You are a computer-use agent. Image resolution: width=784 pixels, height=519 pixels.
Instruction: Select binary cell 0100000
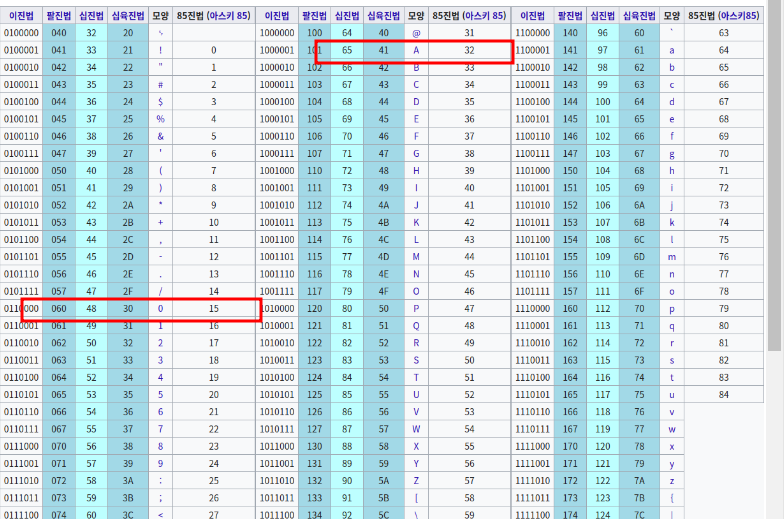21,33
